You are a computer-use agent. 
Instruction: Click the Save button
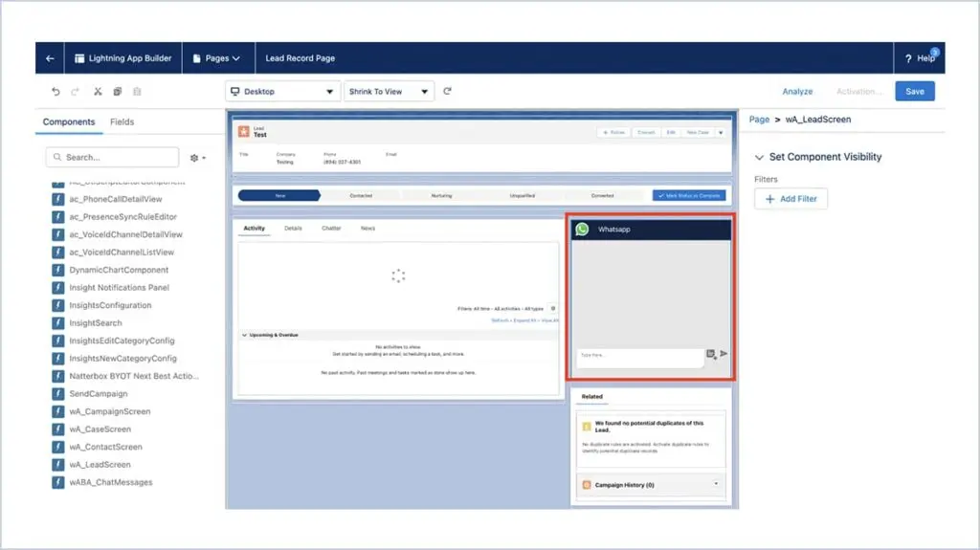[914, 91]
